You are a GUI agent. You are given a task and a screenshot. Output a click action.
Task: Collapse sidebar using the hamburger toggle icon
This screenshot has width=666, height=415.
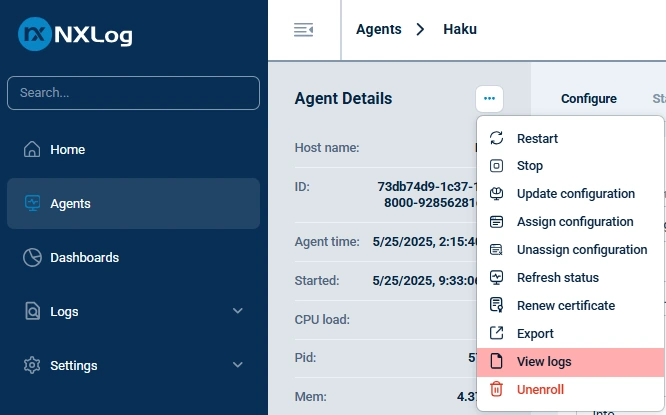tap(304, 30)
